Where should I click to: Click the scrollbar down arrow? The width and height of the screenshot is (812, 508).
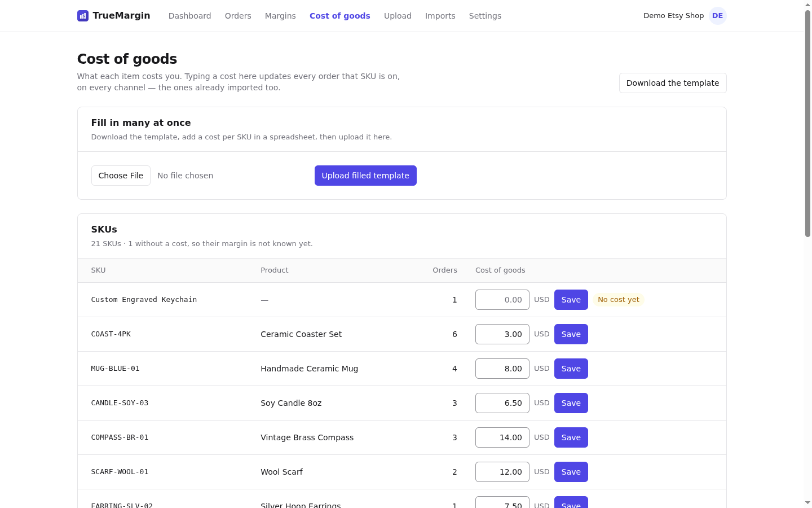pos(807,502)
